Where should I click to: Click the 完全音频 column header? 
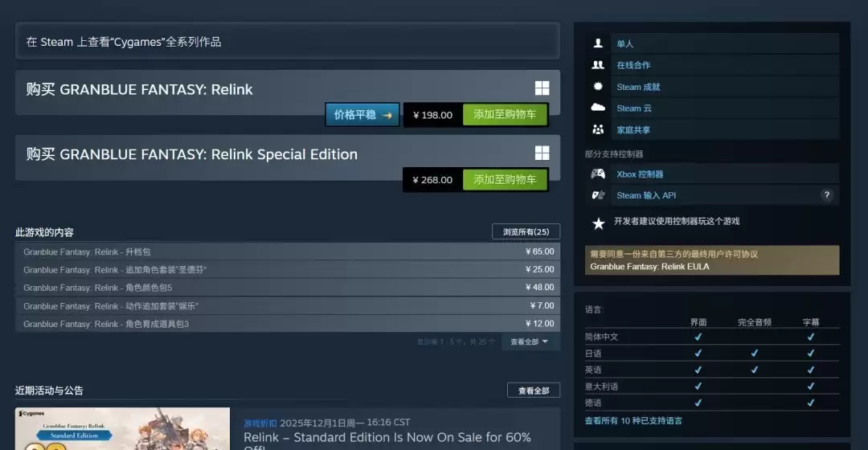point(755,322)
